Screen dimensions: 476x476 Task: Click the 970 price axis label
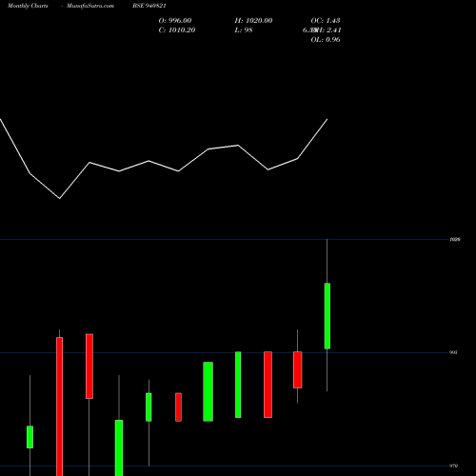click(453, 466)
